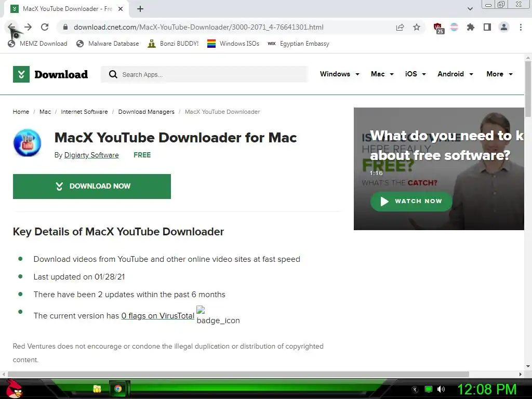
Task: Go to the Mac breadcrumb
Action: tap(45, 112)
